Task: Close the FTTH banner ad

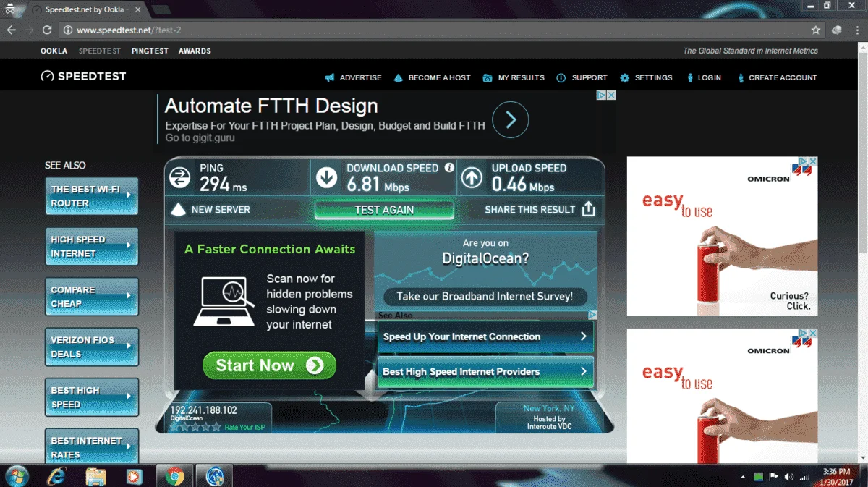Action: click(x=611, y=96)
